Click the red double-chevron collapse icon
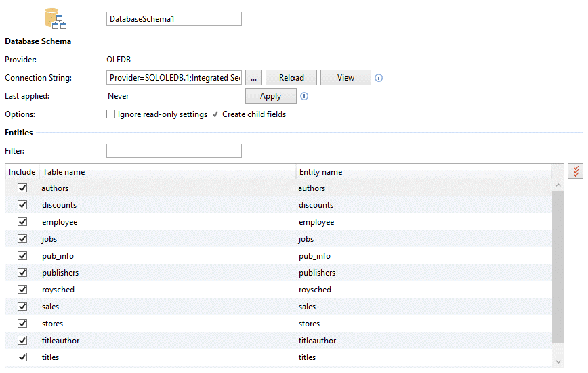This screenshot has height=373, width=588. point(575,171)
